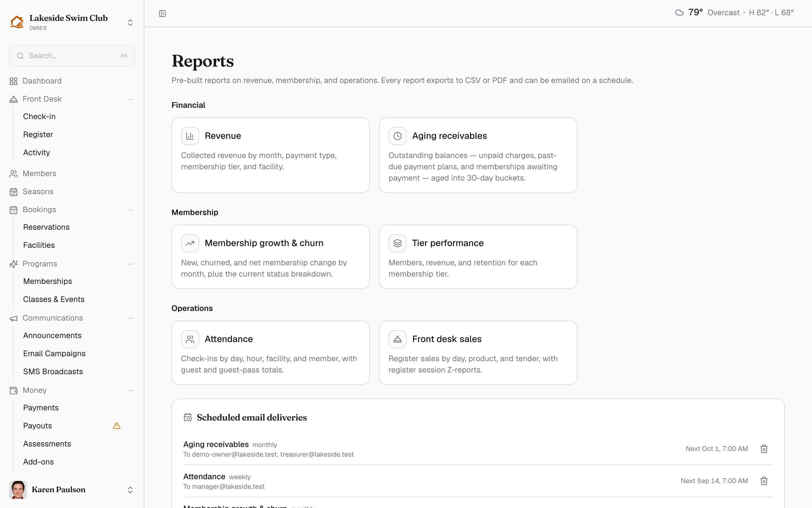Collapse the Bookings section

pyautogui.click(x=131, y=210)
